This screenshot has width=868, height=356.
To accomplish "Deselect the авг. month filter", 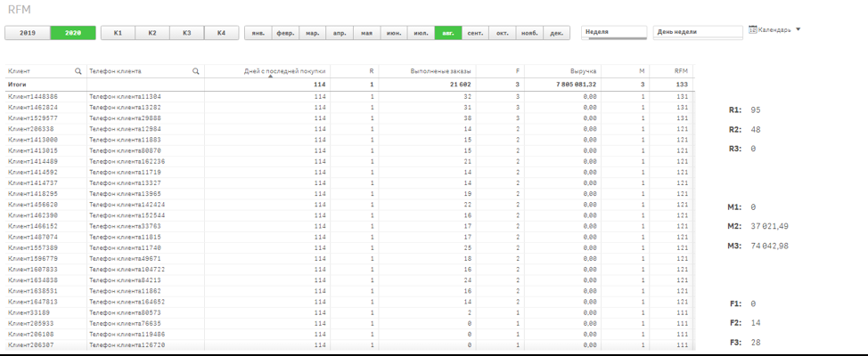I will 448,33.
